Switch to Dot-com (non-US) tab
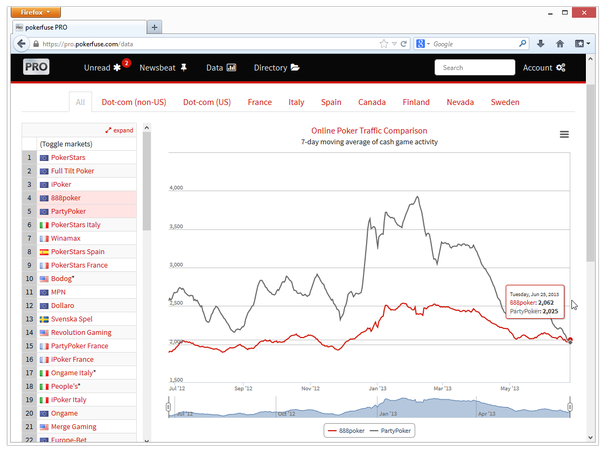Screen dimensions: 608x456 [x=134, y=102]
